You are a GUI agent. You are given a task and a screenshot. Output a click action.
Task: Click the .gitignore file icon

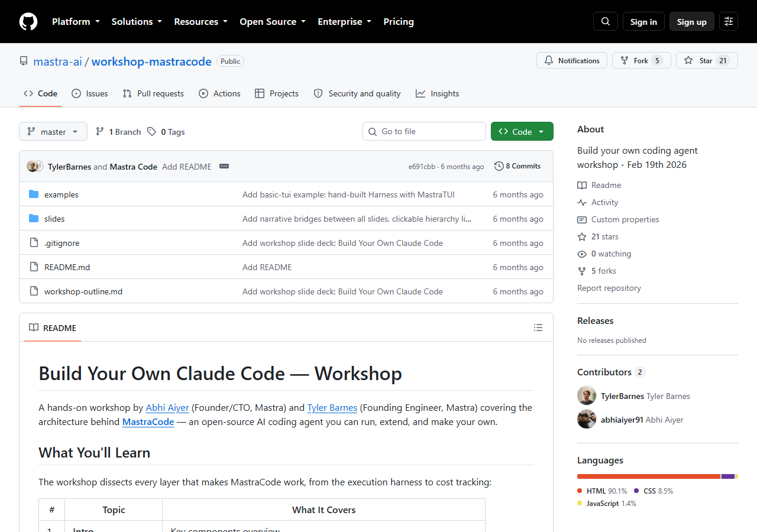click(34, 243)
